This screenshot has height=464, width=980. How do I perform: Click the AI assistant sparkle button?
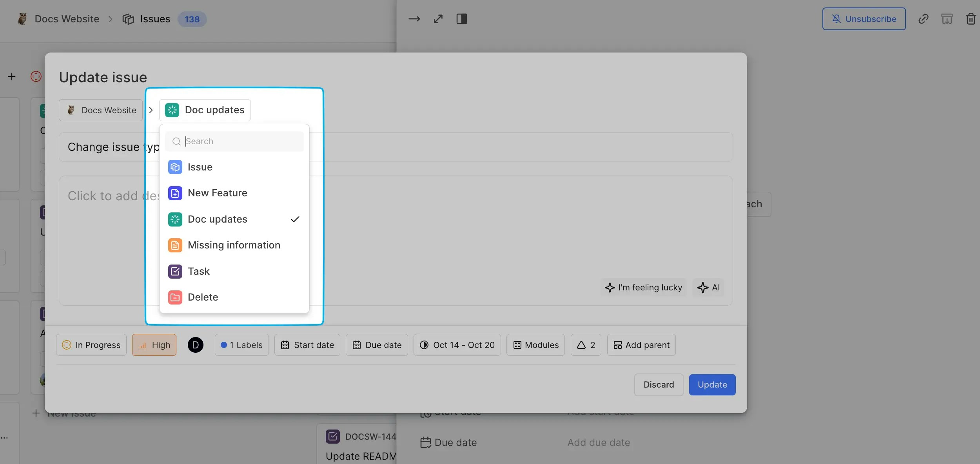click(x=708, y=287)
